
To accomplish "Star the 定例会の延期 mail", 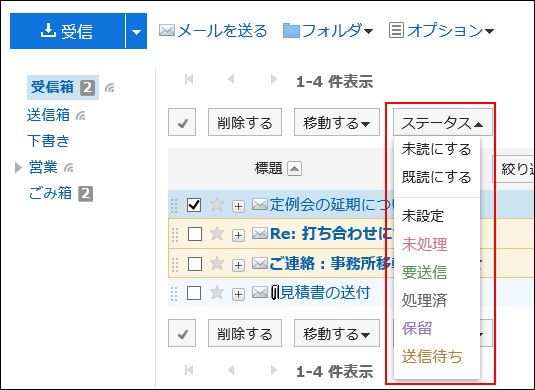I will click(x=217, y=205).
